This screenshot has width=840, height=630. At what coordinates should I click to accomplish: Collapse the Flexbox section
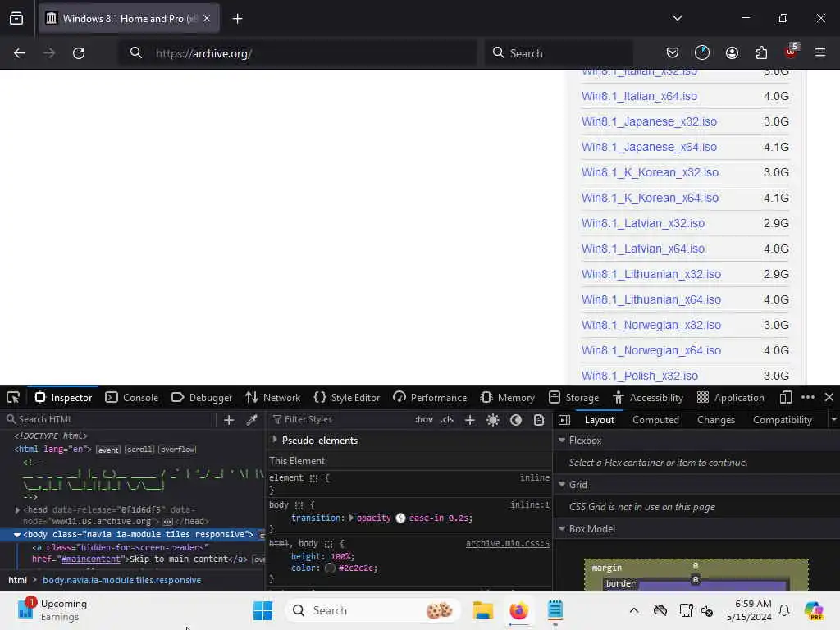(x=561, y=440)
